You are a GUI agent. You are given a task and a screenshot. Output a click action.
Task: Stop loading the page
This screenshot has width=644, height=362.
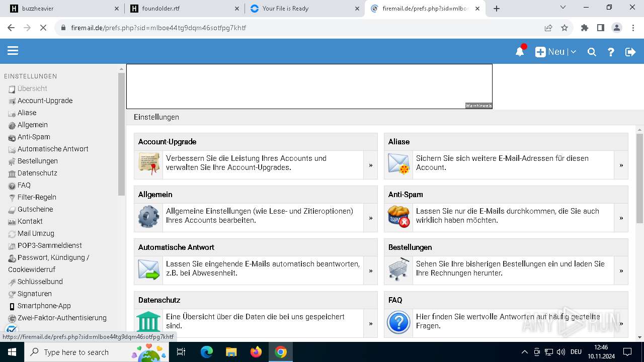point(43,28)
